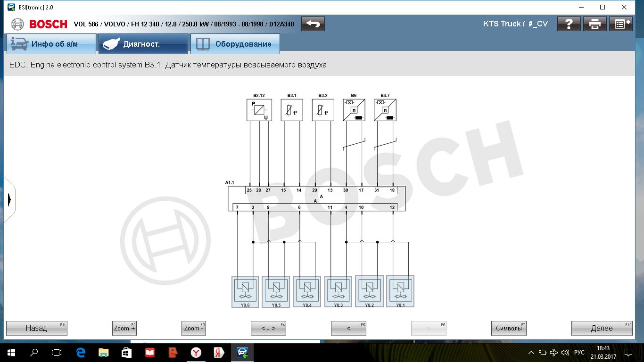Click the < previous page button

click(348, 328)
